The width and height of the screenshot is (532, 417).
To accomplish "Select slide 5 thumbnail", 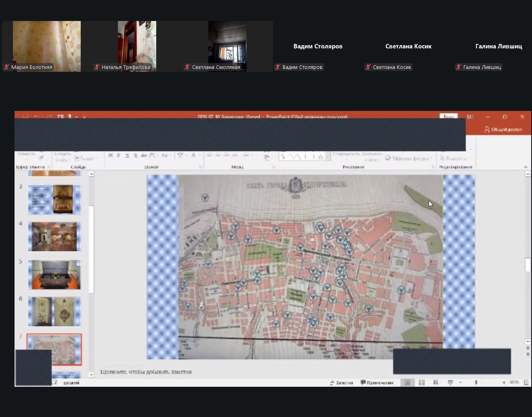I will (54, 275).
